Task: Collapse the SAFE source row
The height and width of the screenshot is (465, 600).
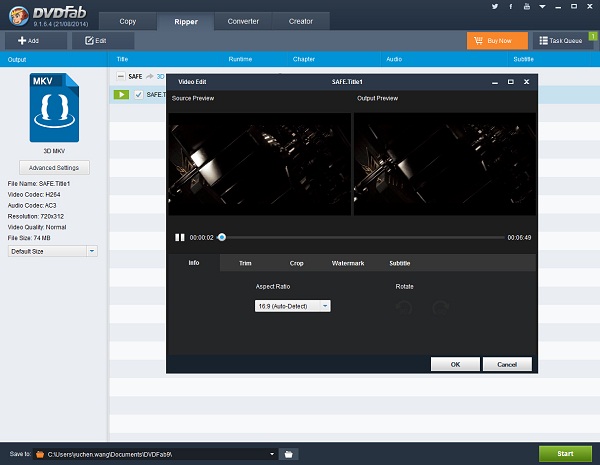Action: [121, 76]
